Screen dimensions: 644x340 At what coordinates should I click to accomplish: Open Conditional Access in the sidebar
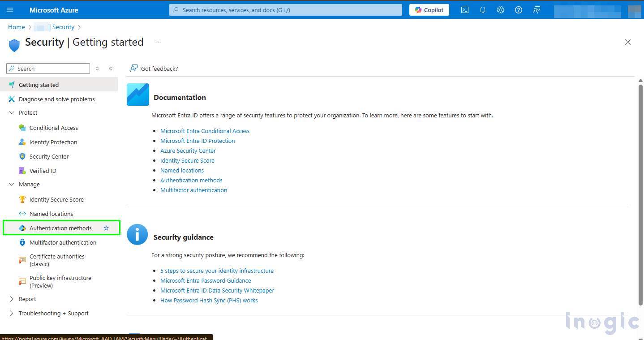tap(53, 128)
